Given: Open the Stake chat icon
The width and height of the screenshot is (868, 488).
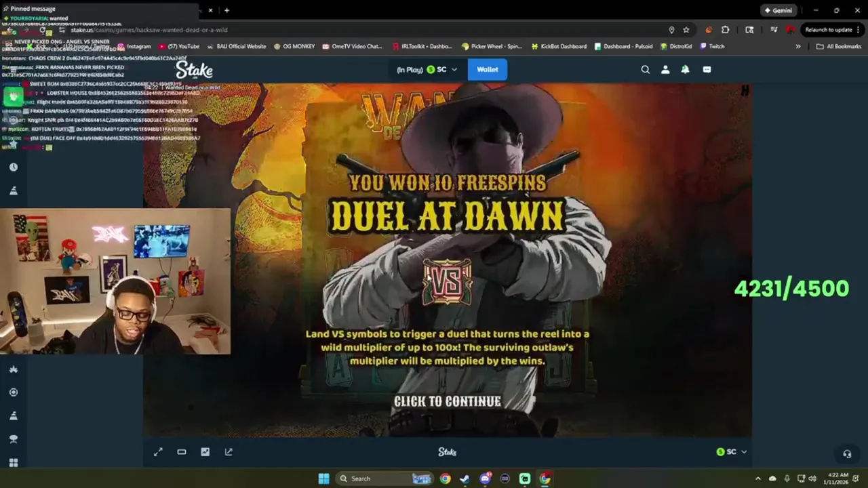Looking at the screenshot, I should coord(707,69).
